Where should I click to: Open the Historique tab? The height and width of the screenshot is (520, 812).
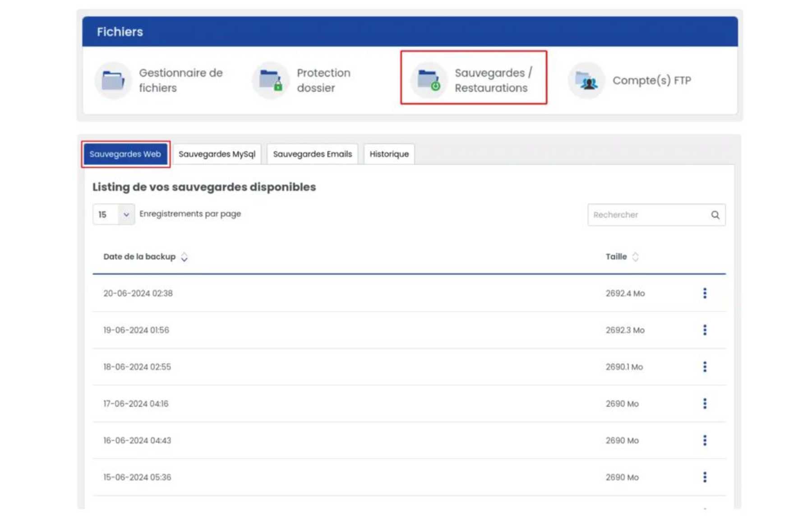(389, 154)
